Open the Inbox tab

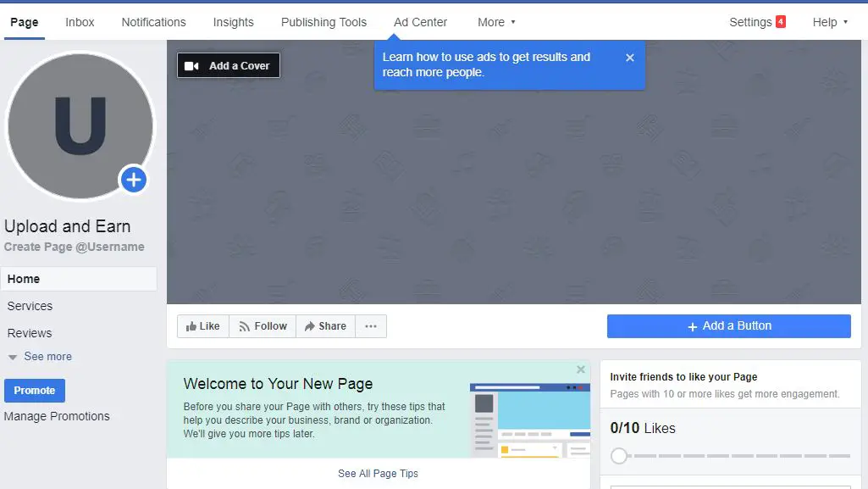click(x=80, y=22)
